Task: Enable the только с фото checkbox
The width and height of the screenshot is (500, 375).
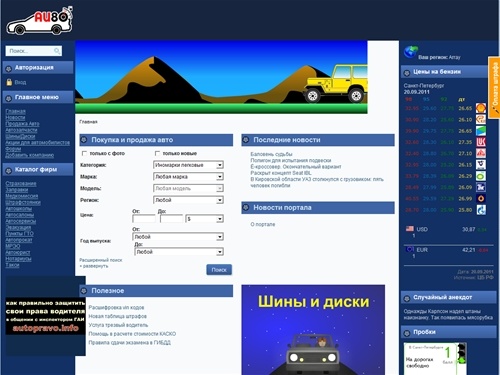Action: point(84,153)
